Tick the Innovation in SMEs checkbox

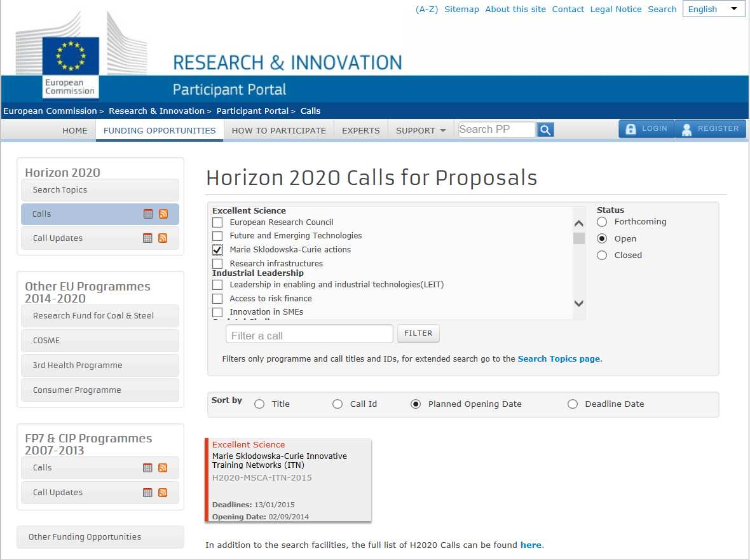(x=217, y=312)
